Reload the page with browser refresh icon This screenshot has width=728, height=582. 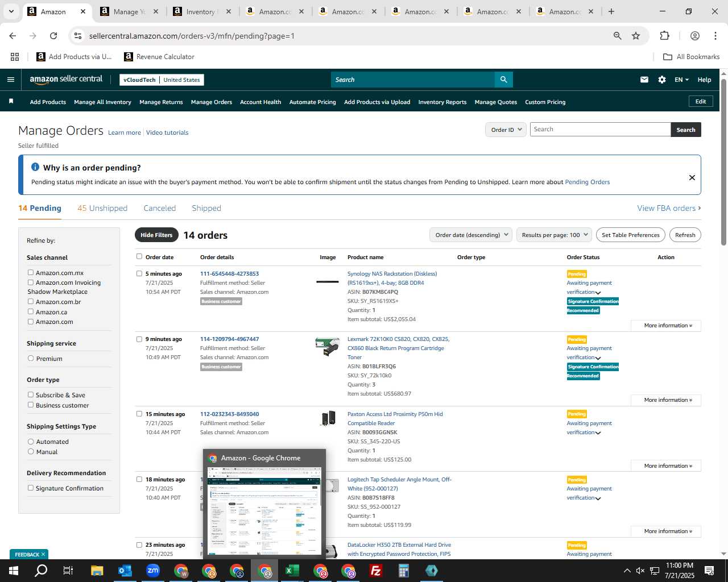[x=53, y=36]
